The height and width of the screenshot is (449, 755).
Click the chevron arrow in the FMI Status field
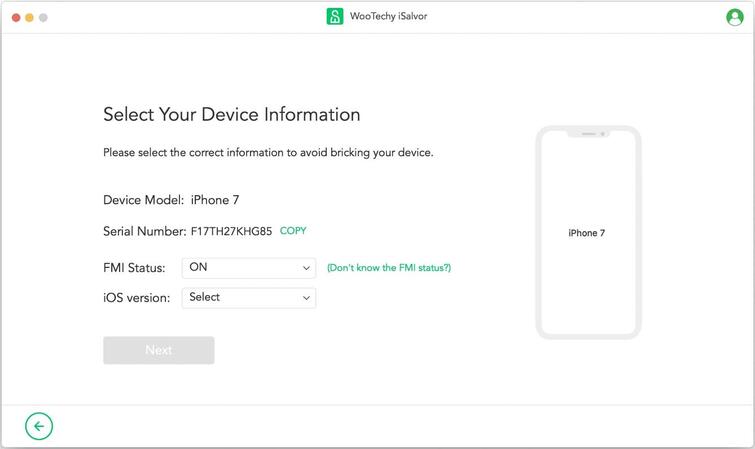pyautogui.click(x=306, y=268)
